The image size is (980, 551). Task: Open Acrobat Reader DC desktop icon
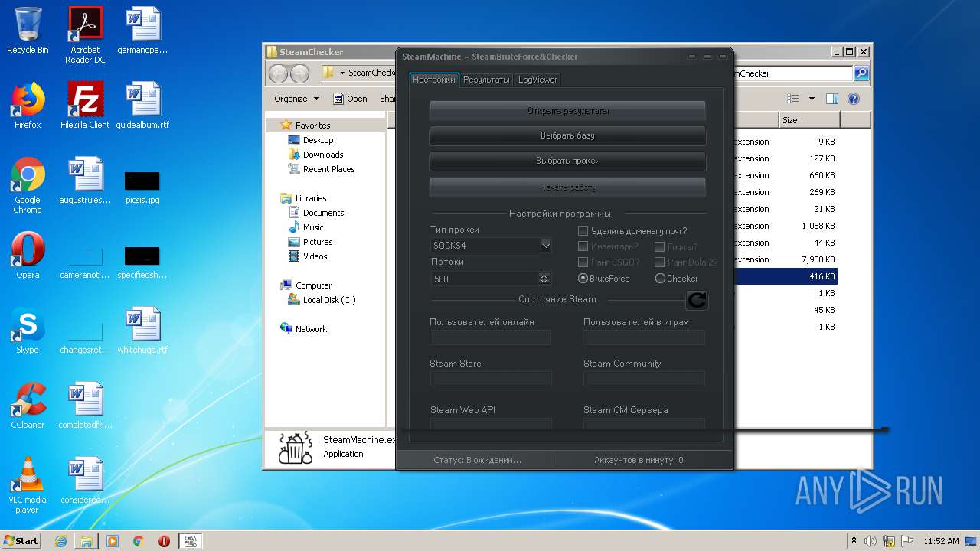(85, 34)
